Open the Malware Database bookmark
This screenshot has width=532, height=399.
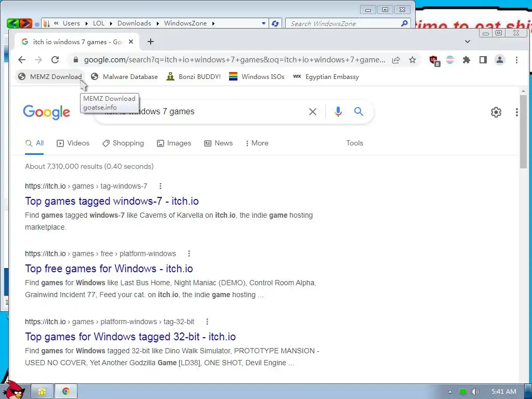[125, 77]
